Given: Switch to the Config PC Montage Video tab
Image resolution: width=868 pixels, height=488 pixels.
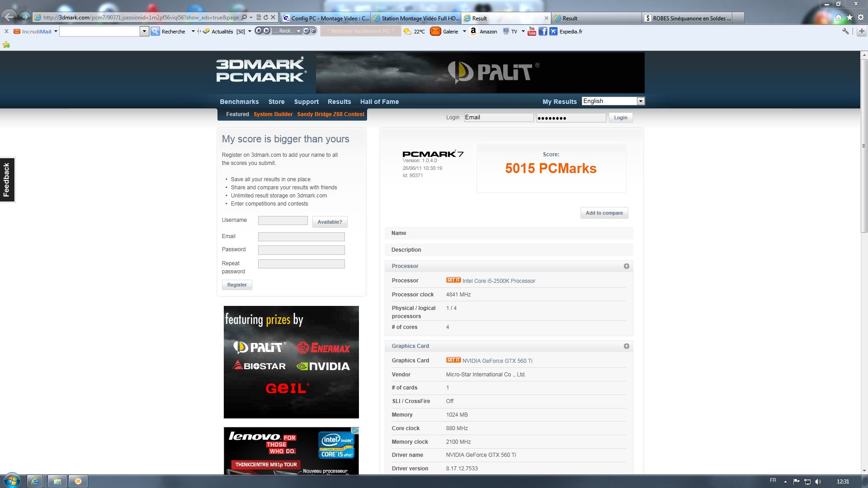Looking at the screenshot, I should click(x=325, y=18).
